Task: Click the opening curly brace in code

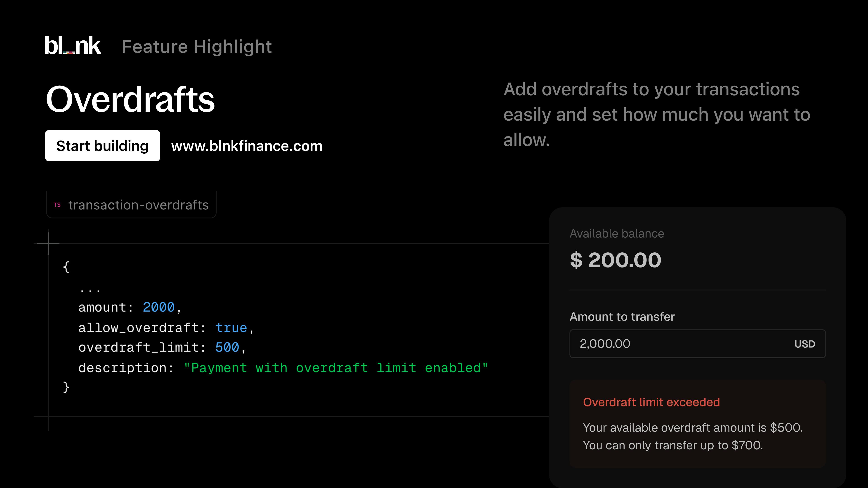Action: 66,267
